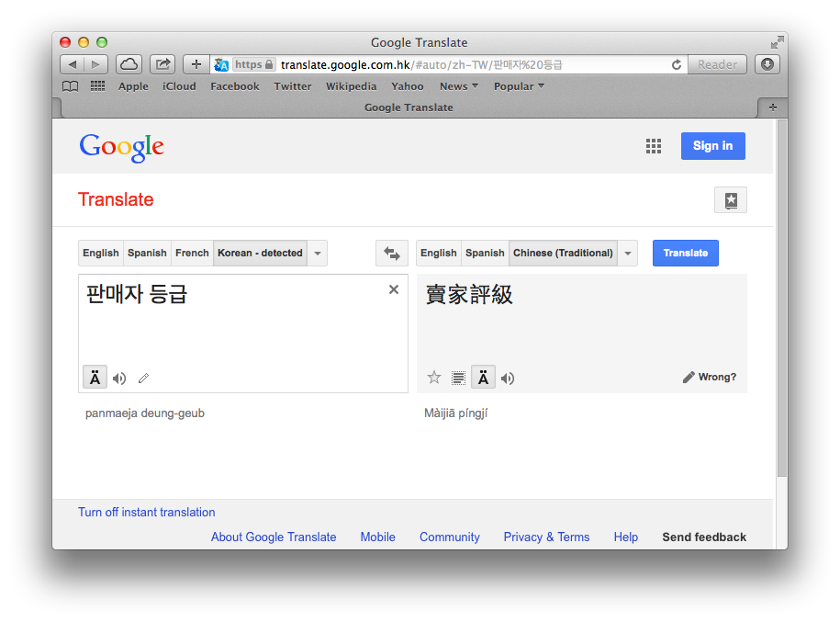Open the Phrasebook star-book icon
The width and height of the screenshot is (840, 622).
click(x=730, y=200)
